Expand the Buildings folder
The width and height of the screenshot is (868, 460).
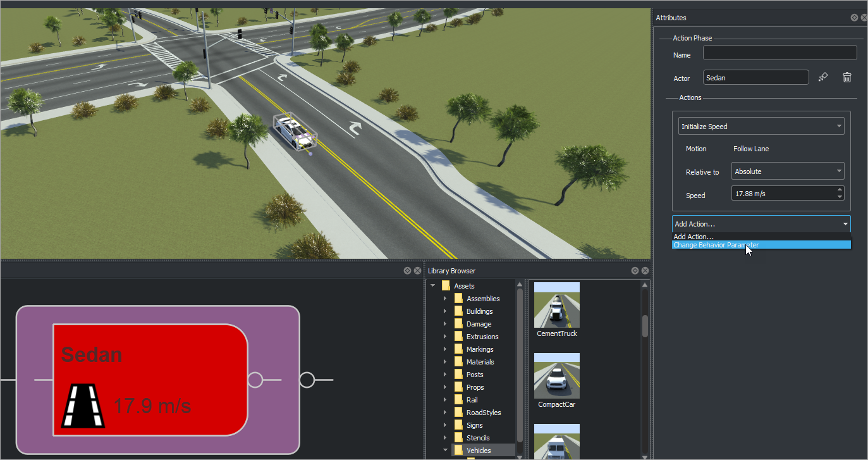pyautogui.click(x=445, y=311)
